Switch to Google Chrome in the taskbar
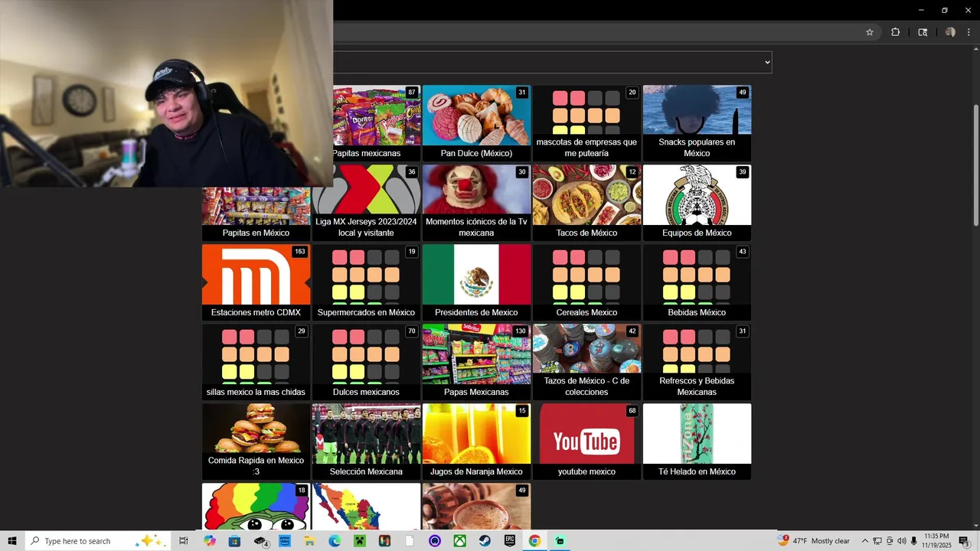Image resolution: width=980 pixels, height=551 pixels. (534, 541)
